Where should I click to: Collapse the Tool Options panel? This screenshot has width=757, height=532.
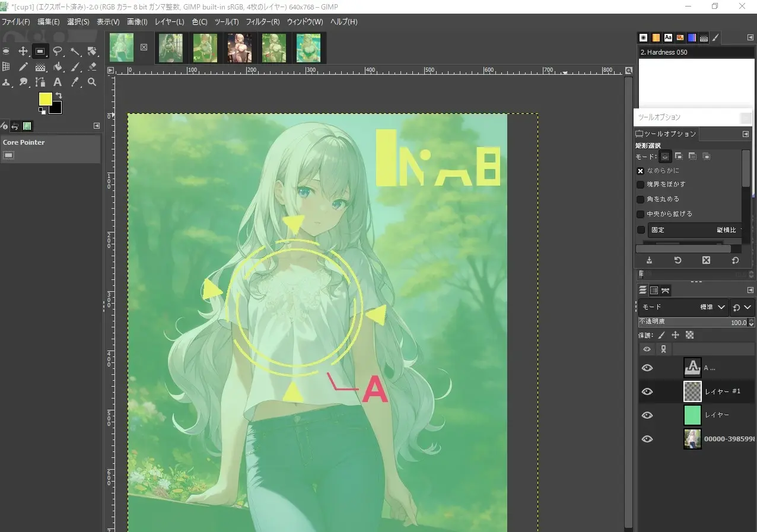pyautogui.click(x=746, y=133)
